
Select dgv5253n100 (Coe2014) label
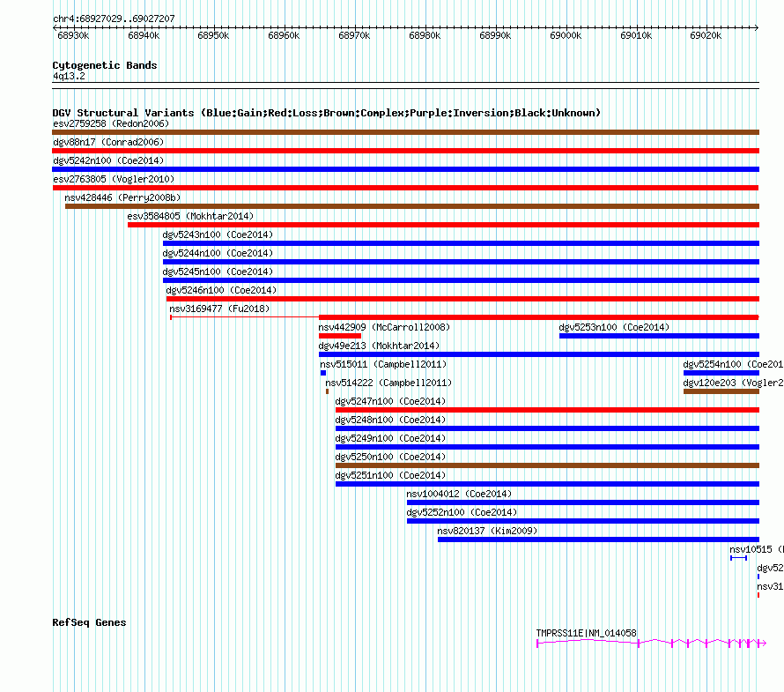click(614, 327)
